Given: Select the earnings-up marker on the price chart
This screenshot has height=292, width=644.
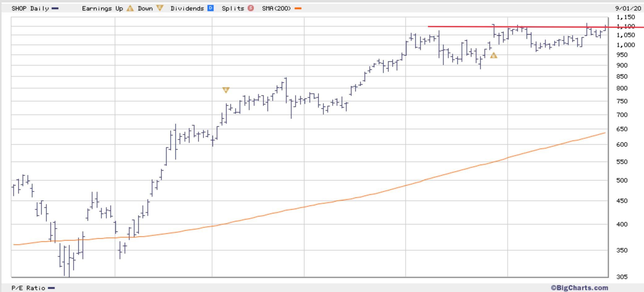Looking at the screenshot, I should (494, 55).
